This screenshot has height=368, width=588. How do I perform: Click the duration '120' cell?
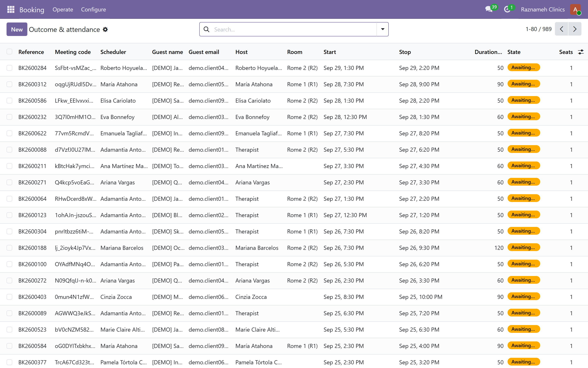click(x=499, y=248)
